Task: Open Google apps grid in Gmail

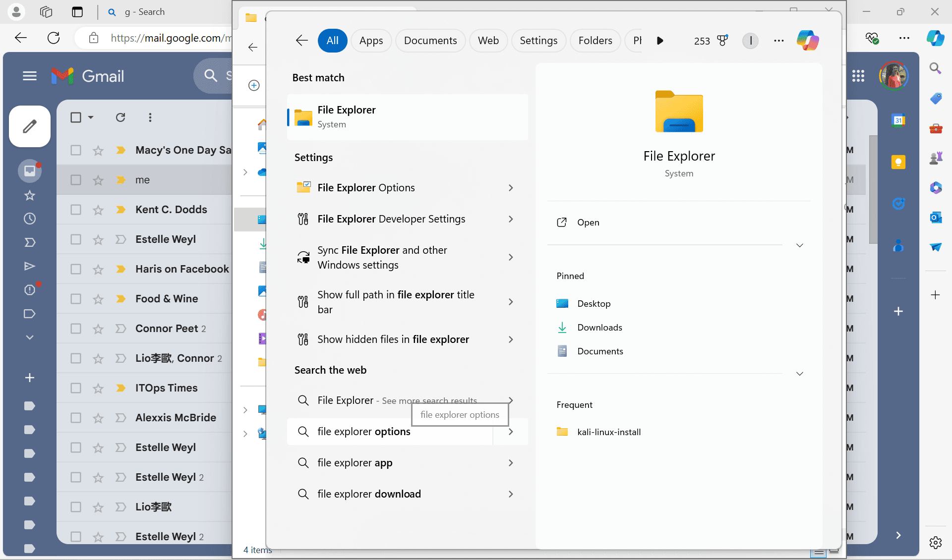Action: point(858,76)
